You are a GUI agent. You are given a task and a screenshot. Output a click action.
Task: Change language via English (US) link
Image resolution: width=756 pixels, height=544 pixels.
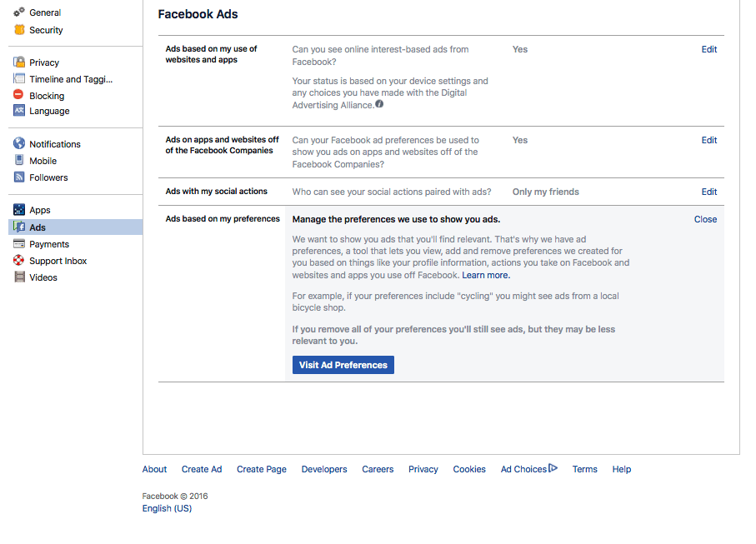click(167, 508)
